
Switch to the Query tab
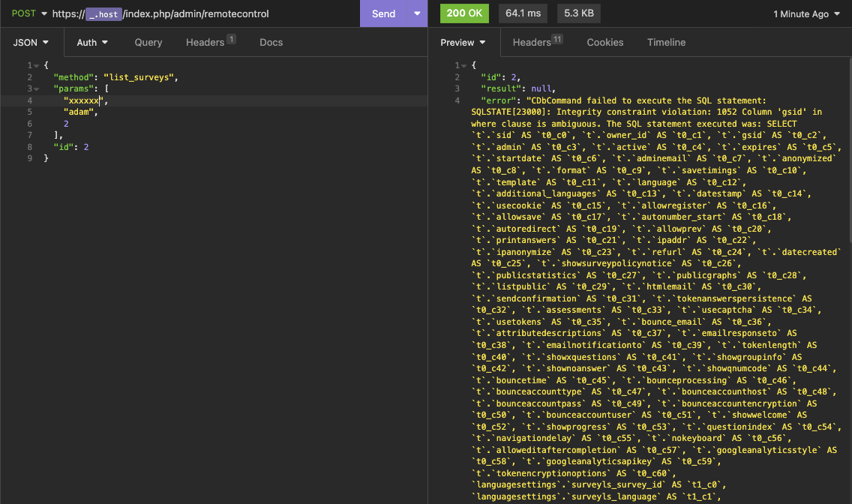(x=148, y=43)
